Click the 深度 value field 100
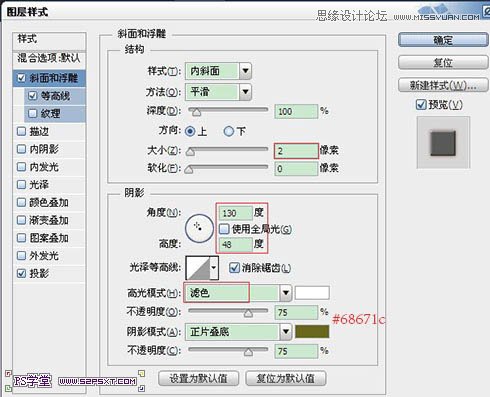490x397 pixels. pos(296,111)
